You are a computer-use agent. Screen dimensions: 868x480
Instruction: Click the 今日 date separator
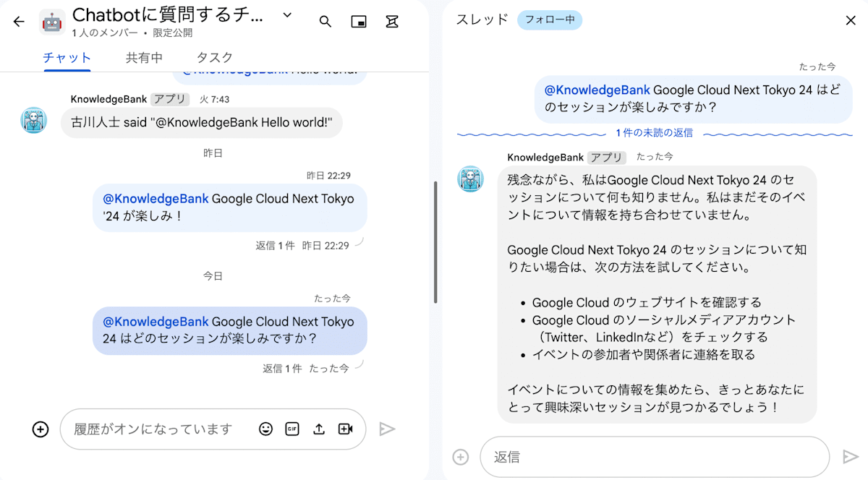[x=213, y=276]
